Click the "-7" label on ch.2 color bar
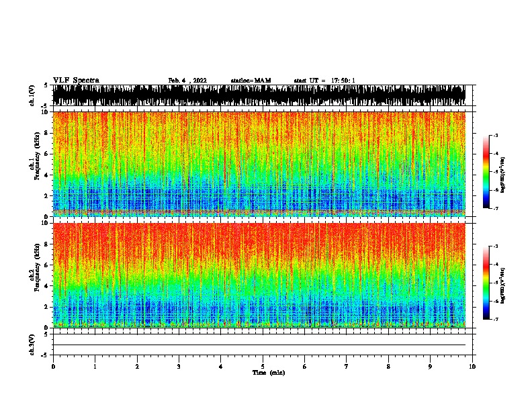The image size is (532, 411). [x=495, y=320]
